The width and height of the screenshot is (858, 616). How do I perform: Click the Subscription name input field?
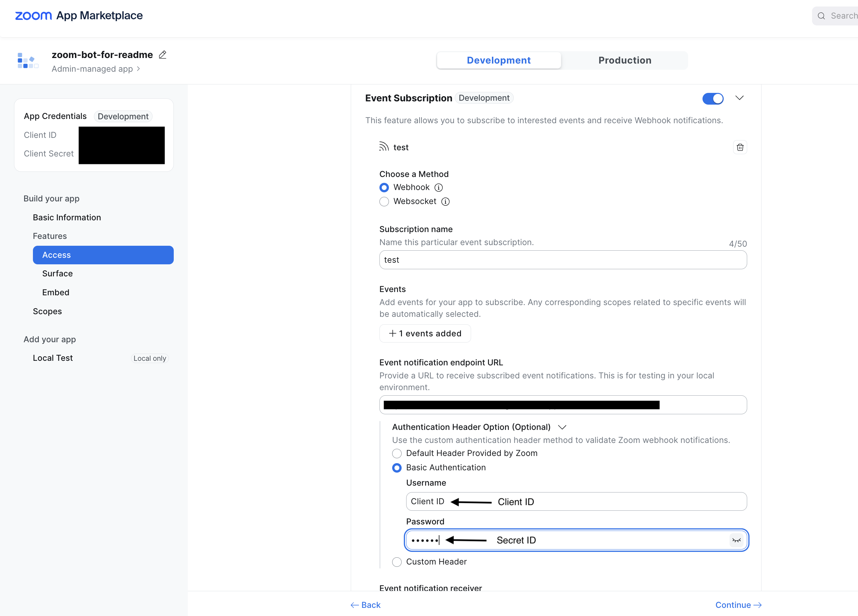pyautogui.click(x=563, y=260)
